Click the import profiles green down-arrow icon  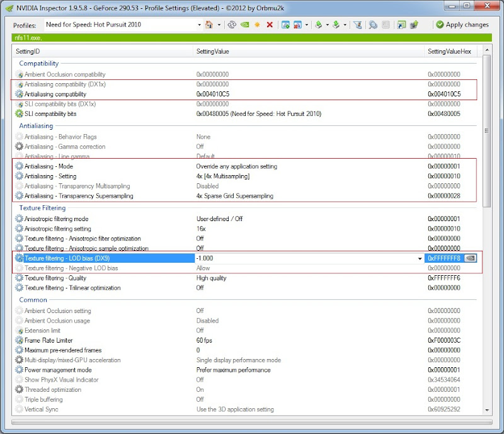click(x=336, y=25)
